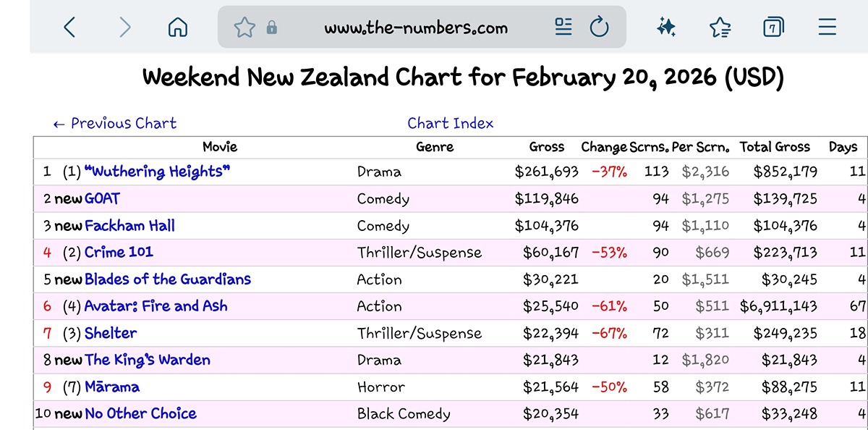
Task: Open the No Other Choice movie link
Action: pyautogui.click(x=140, y=414)
